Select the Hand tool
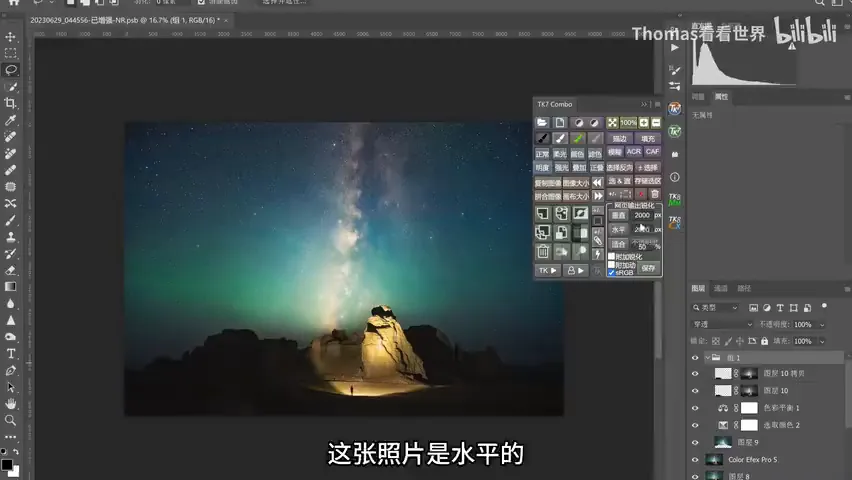The height and width of the screenshot is (480, 852). (10, 404)
